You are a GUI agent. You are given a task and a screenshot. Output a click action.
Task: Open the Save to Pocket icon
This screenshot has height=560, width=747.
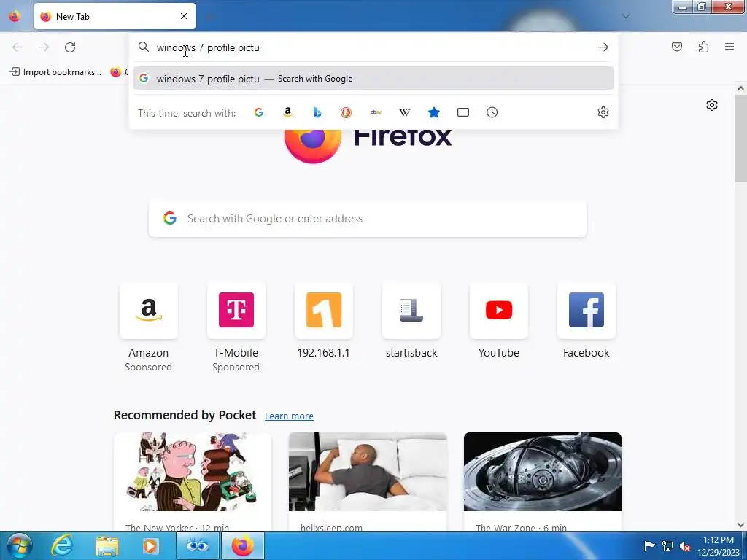click(676, 47)
